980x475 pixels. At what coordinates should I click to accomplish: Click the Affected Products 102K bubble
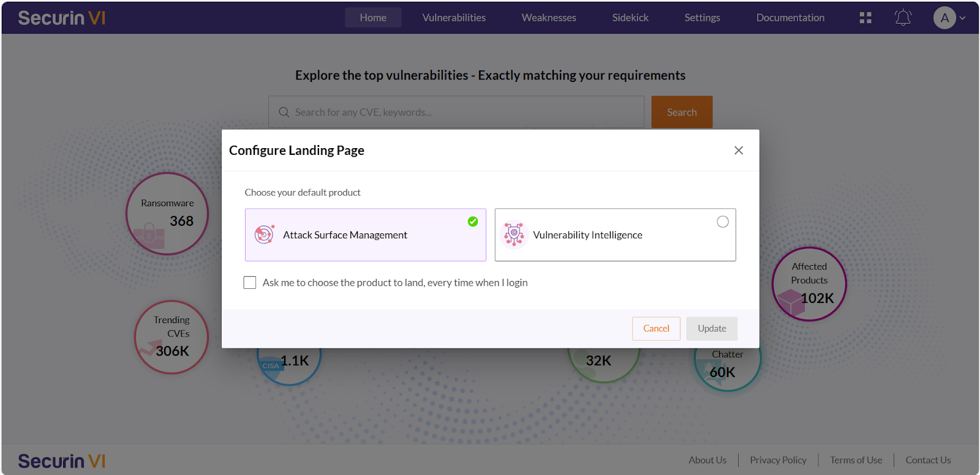[809, 284]
